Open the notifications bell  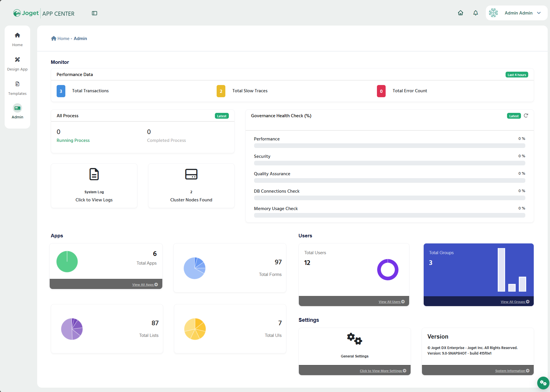coord(475,13)
